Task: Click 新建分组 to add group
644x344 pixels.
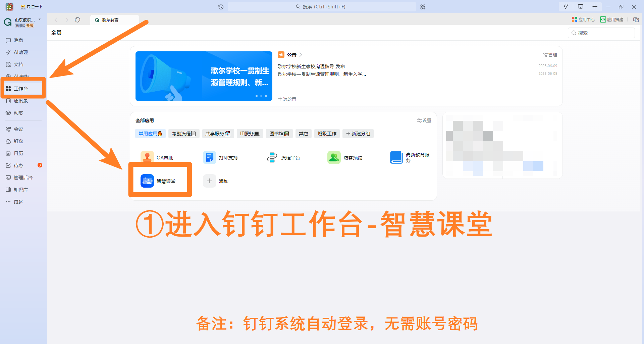Action: (358, 134)
